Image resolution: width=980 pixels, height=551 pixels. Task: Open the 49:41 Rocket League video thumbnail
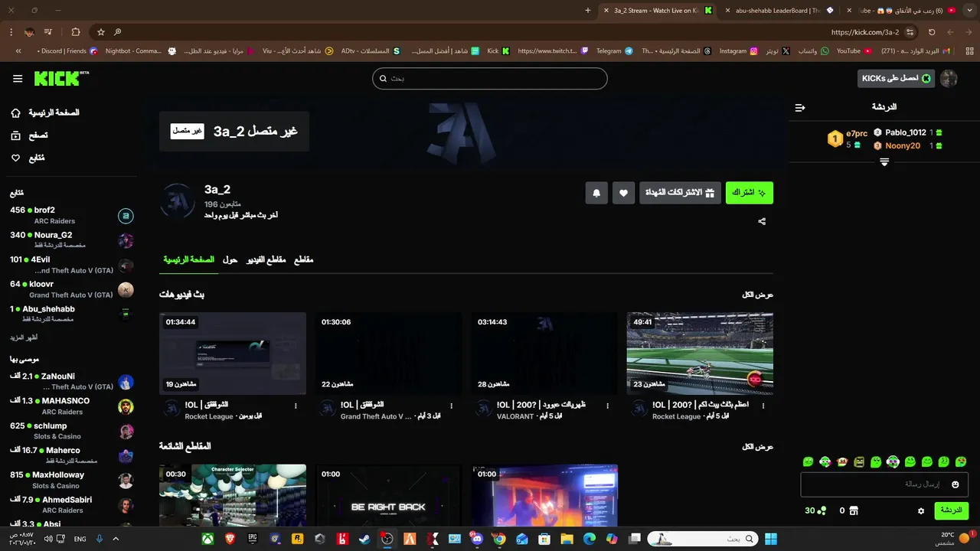point(700,354)
